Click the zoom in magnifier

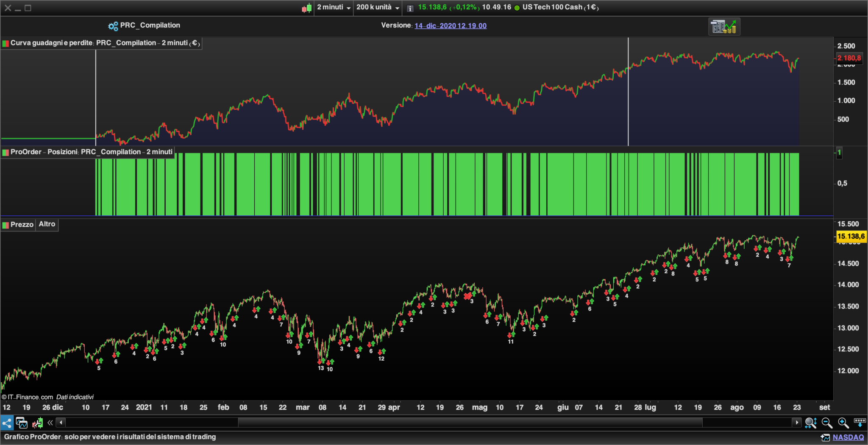843,423
